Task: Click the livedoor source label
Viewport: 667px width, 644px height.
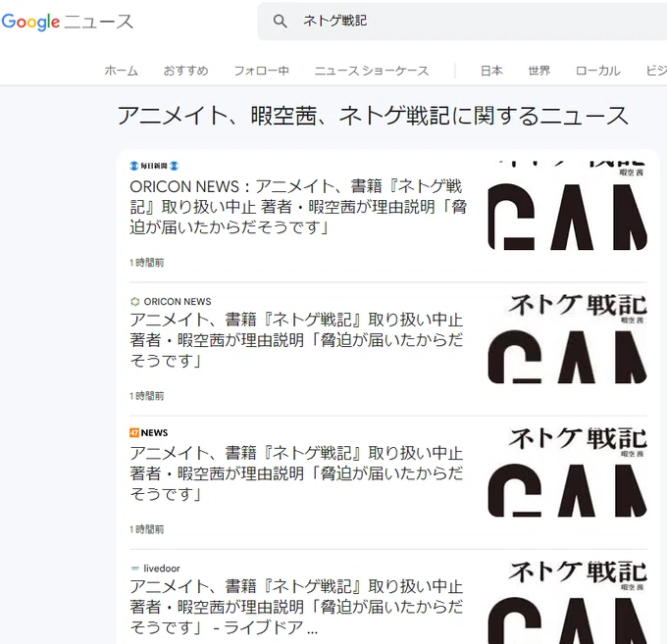Action: tap(162, 569)
